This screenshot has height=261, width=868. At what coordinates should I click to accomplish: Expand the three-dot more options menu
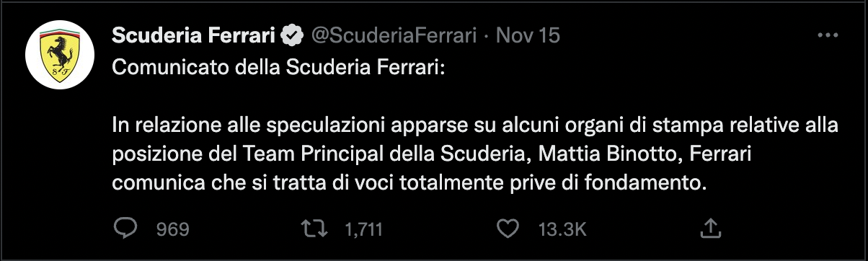[x=826, y=35]
